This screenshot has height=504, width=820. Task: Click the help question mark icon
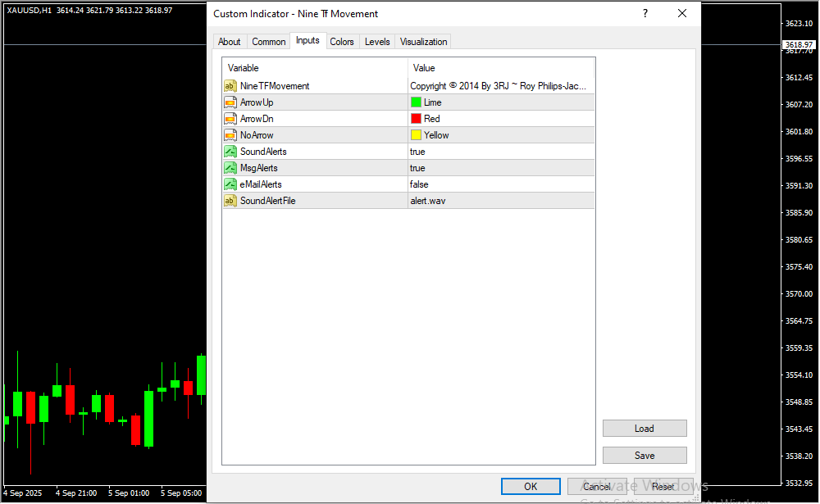pos(645,14)
